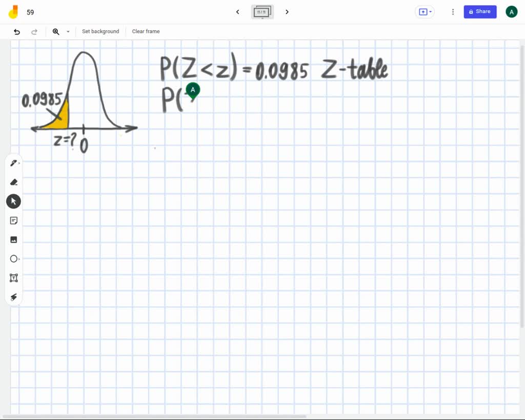Edit the jam title 59
525x420 pixels.
(x=30, y=12)
